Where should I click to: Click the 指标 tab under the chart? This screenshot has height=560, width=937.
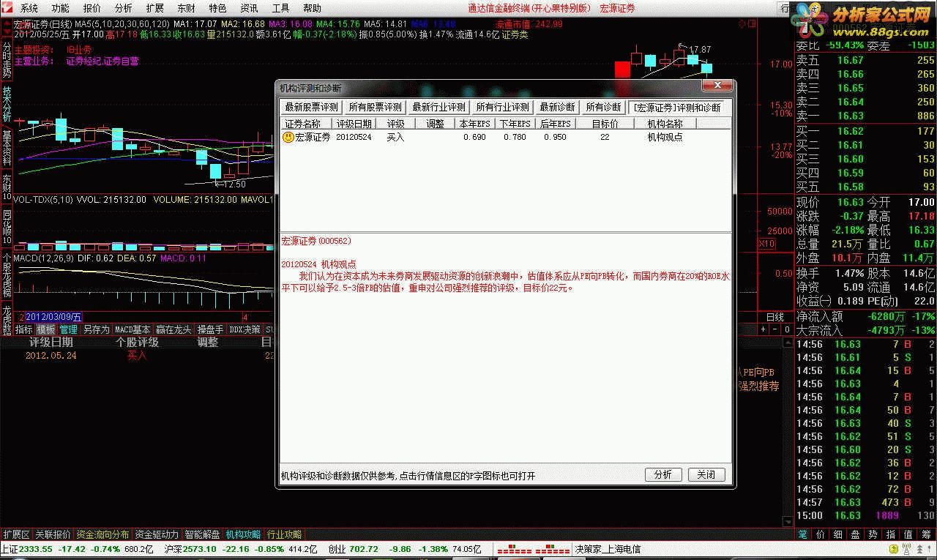[x=24, y=330]
